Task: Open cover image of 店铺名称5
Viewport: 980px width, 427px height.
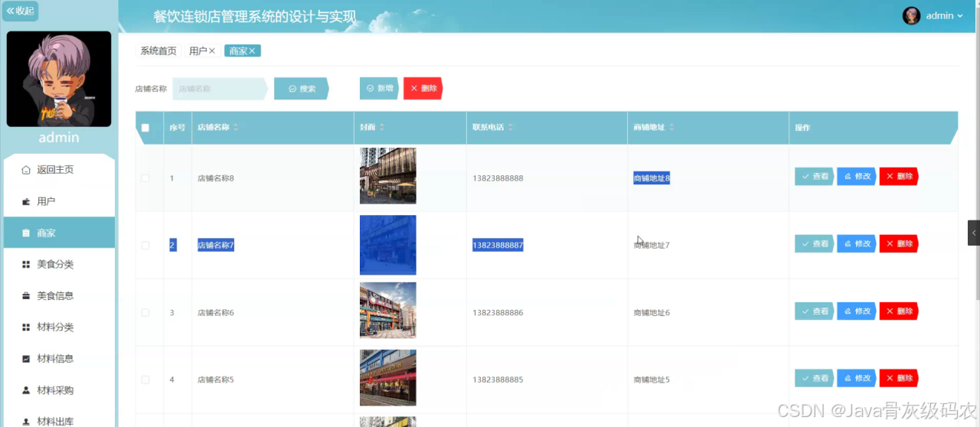Action: 388,378
